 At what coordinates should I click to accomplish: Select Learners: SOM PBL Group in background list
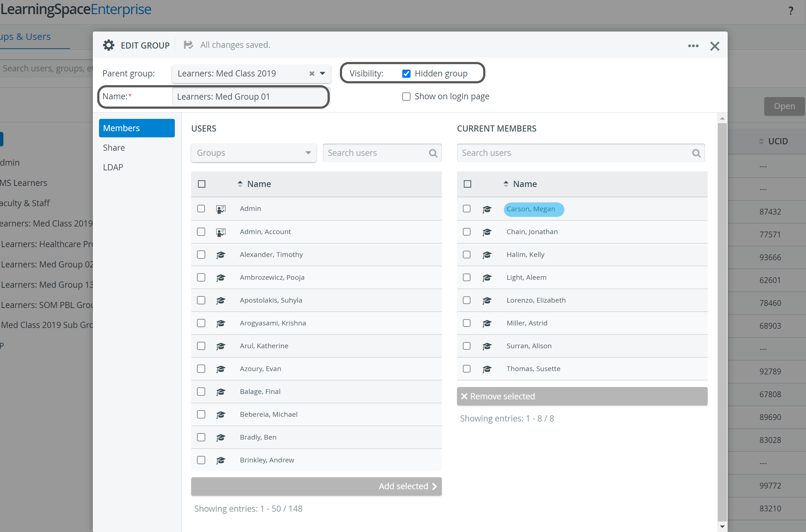click(47, 305)
